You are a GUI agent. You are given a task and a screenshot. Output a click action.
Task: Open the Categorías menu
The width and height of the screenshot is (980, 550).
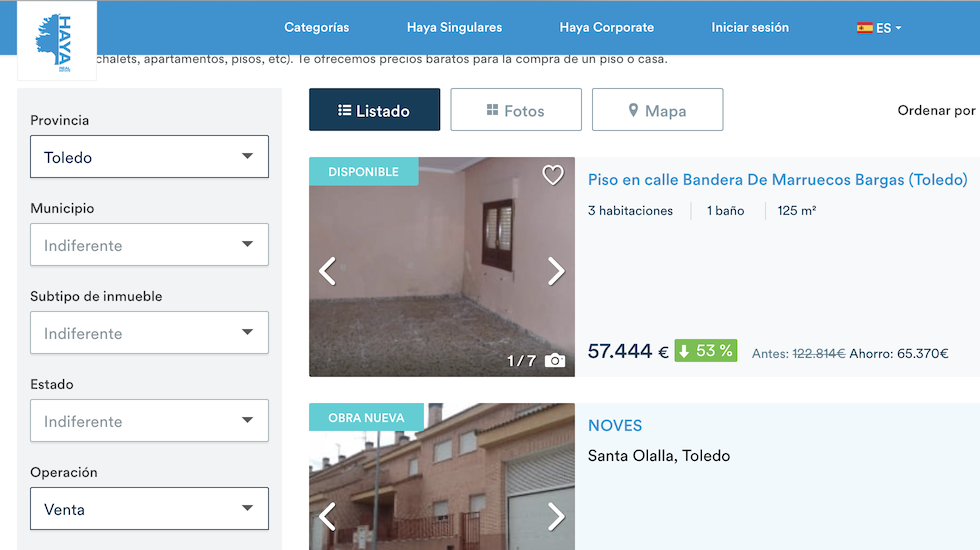point(316,28)
